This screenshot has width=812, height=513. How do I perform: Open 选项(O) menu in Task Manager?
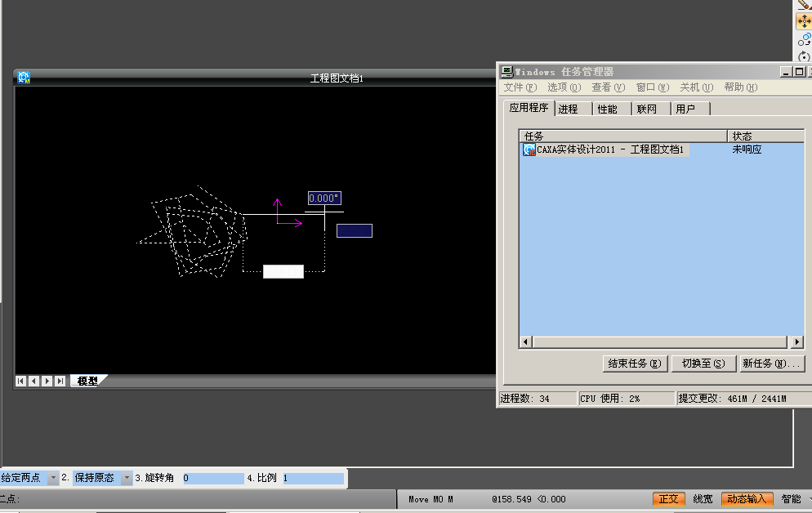point(564,87)
